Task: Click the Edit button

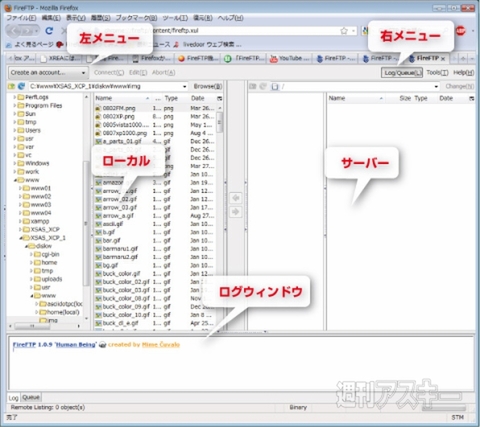Action: (x=138, y=73)
